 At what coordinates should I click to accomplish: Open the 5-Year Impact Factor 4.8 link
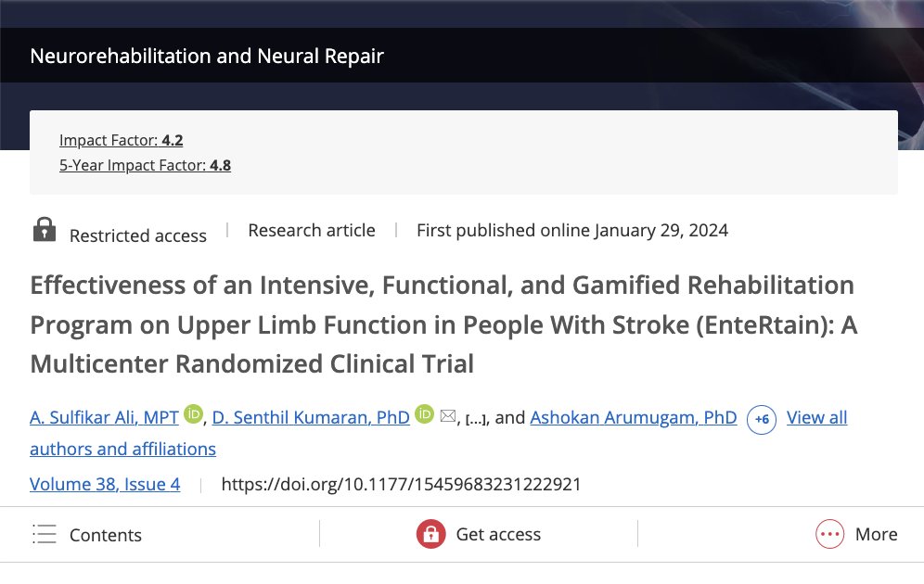point(145,165)
